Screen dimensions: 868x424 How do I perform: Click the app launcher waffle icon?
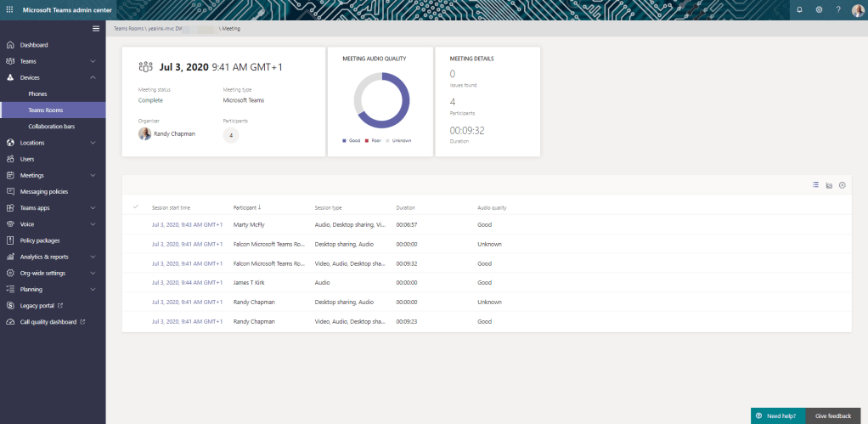coord(10,9)
